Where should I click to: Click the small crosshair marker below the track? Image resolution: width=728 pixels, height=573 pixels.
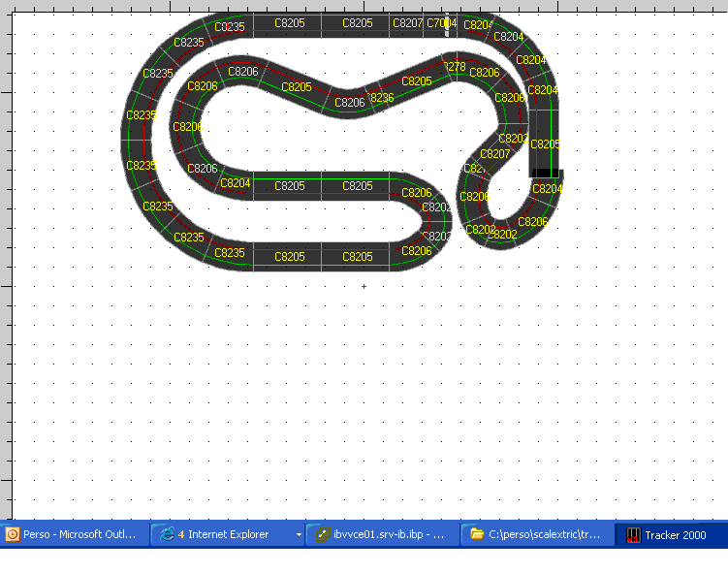coord(364,286)
